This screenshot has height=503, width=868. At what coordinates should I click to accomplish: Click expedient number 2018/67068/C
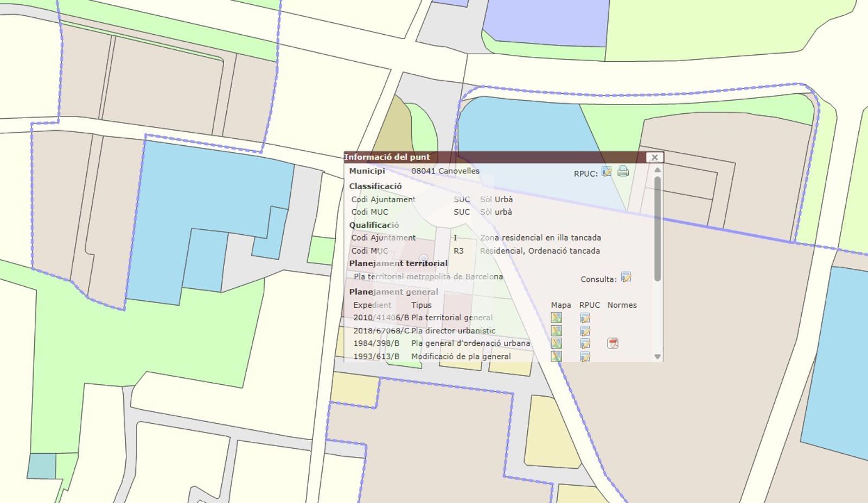click(381, 331)
